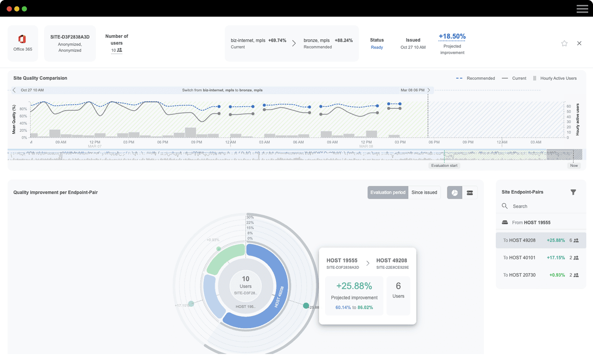Click the search magnifier in Site Endpoint-Pairs
The image size is (593, 364).
(x=505, y=206)
